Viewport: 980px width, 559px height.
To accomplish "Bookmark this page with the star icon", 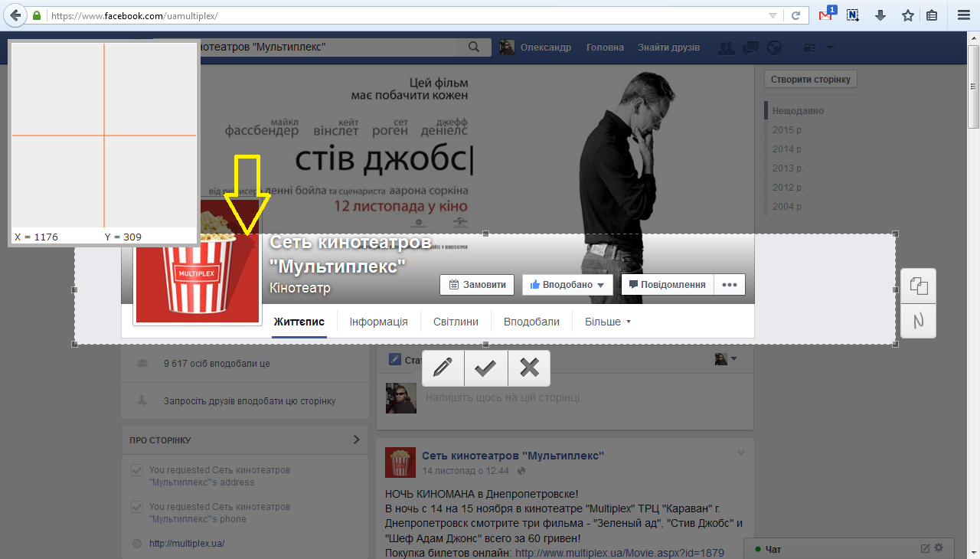I will 907,15.
